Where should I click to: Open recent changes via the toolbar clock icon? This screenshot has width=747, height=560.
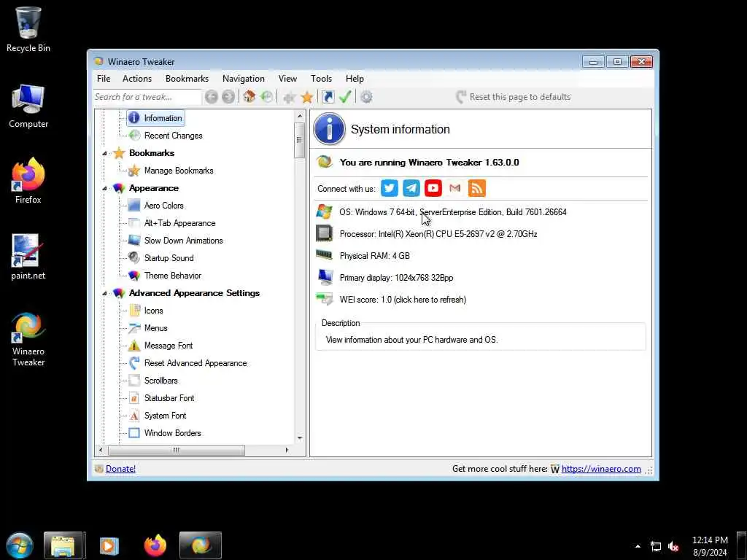pyautogui.click(x=267, y=97)
